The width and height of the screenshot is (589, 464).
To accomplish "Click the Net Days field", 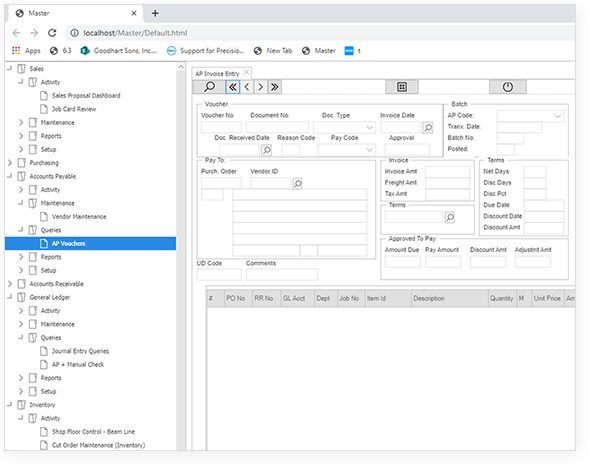I will point(535,172).
